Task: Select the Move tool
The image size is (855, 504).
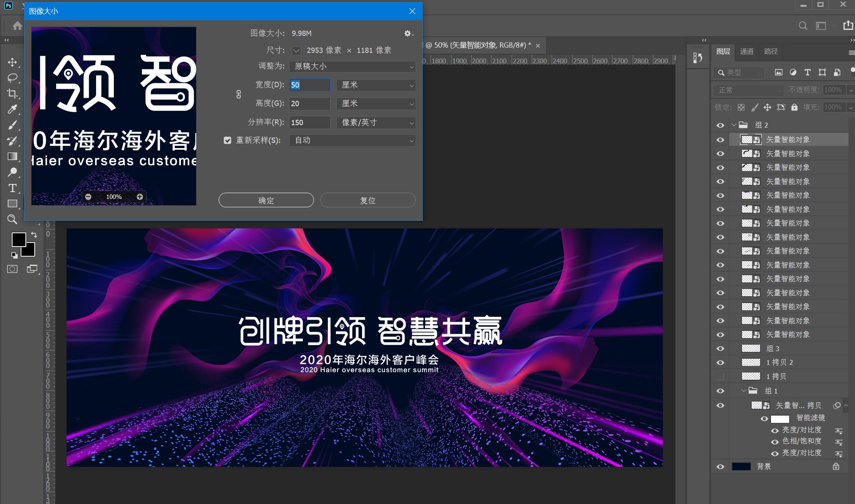Action: (x=13, y=62)
